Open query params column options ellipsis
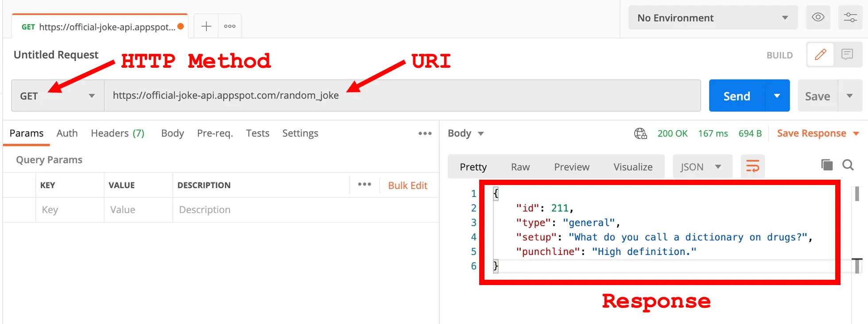 (364, 184)
